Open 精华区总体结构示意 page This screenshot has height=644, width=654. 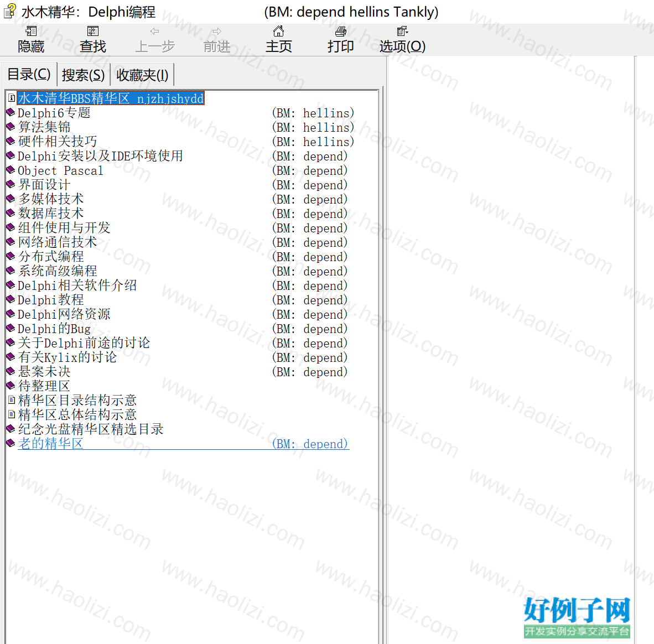(x=77, y=415)
